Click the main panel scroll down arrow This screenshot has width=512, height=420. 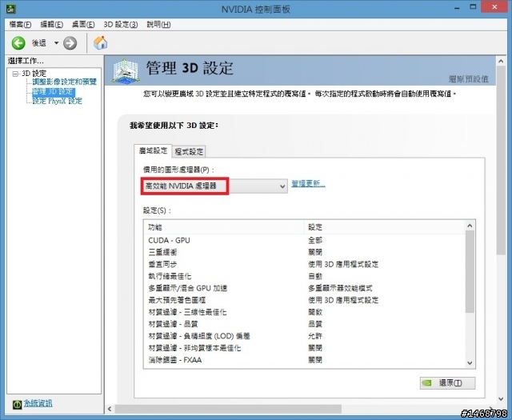tap(501, 398)
